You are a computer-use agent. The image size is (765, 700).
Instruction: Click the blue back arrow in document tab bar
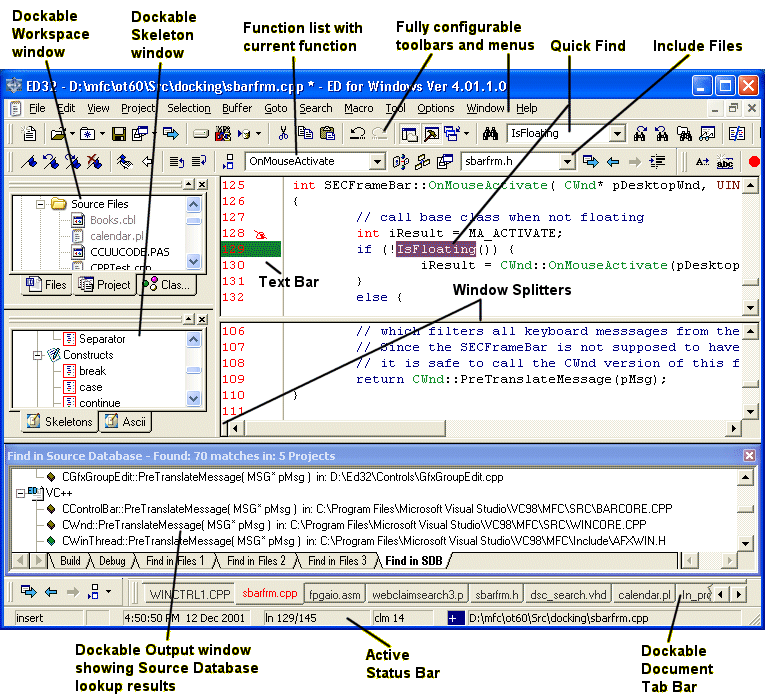tap(51, 592)
